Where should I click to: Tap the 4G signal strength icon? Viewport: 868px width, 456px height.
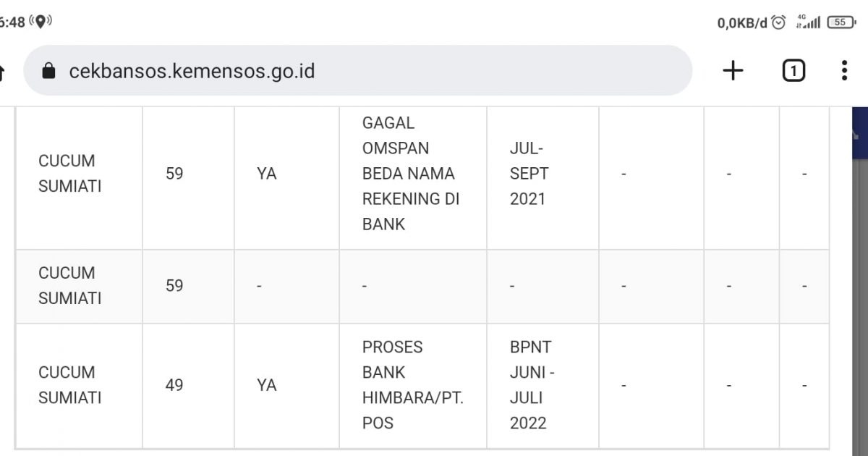(807, 22)
